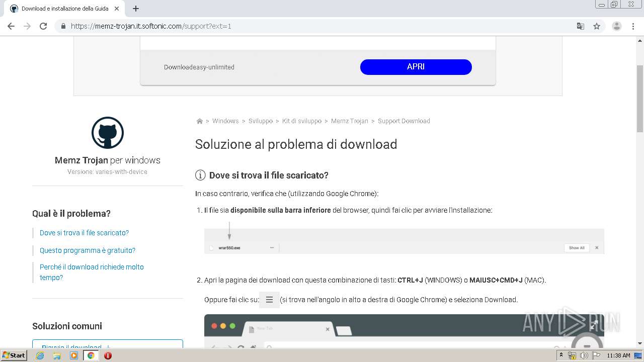
Task: Click Versione: varies-with-device text
Action: [108, 172]
